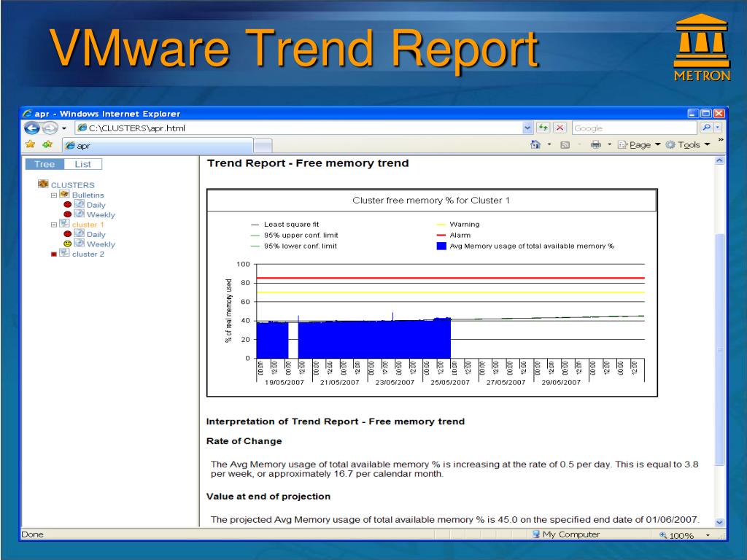Open the Tools menu
747x560 pixels.
[688, 145]
